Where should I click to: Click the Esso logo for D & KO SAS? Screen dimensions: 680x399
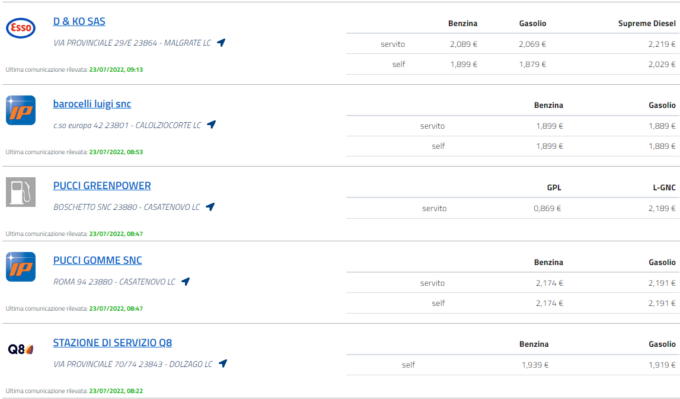pyautogui.click(x=20, y=28)
